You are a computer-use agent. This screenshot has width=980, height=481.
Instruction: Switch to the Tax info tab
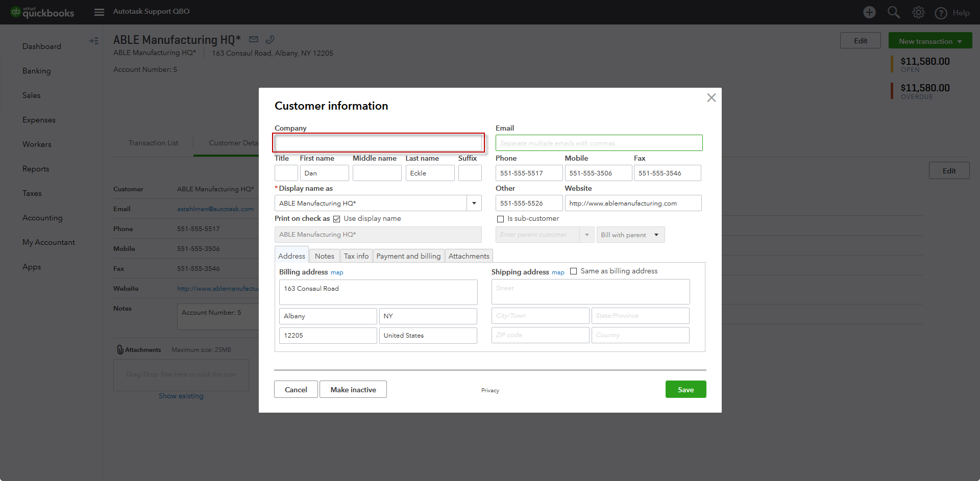point(356,256)
